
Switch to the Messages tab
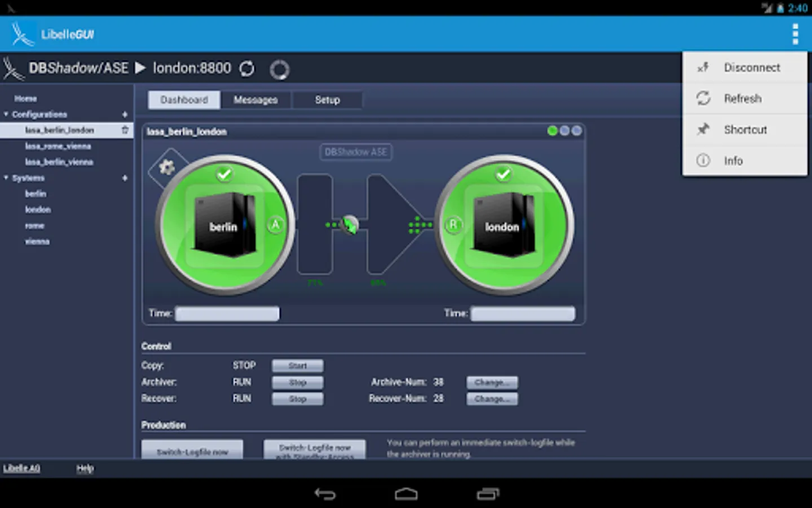pyautogui.click(x=255, y=100)
